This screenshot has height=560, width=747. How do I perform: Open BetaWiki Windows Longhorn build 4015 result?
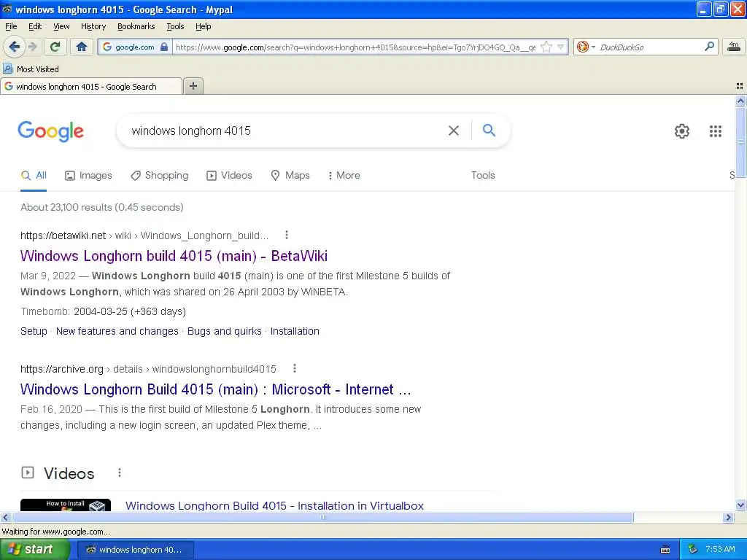[174, 256]
